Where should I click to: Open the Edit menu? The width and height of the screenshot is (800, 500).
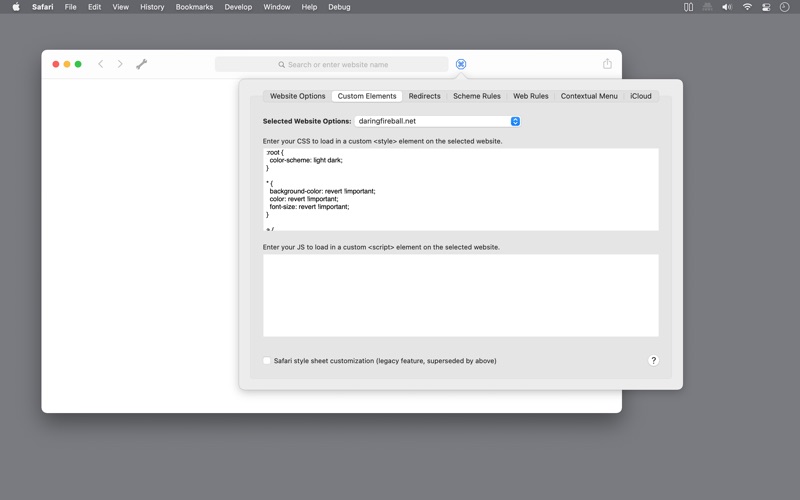(x=94, y=7)
